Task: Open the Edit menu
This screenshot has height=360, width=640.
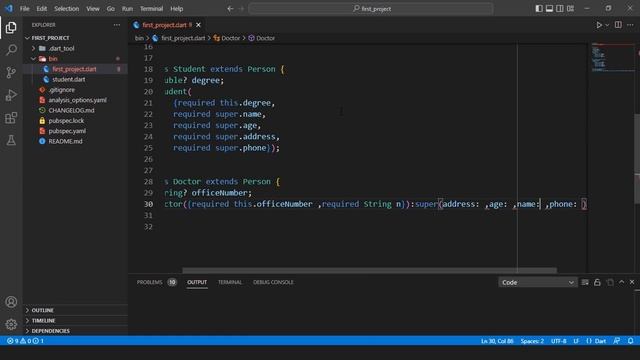Action: pos(42,9)
